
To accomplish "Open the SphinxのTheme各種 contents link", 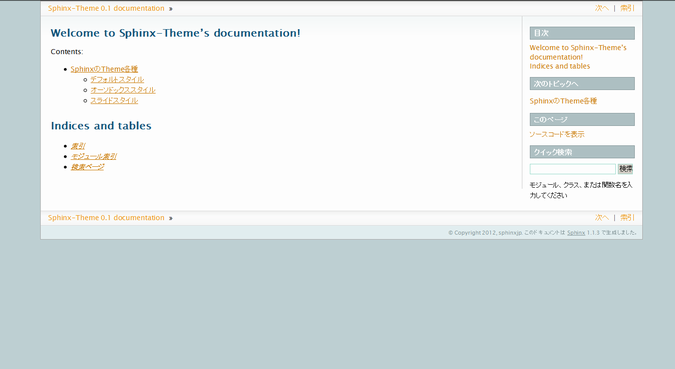I will (x=104, y=69).
